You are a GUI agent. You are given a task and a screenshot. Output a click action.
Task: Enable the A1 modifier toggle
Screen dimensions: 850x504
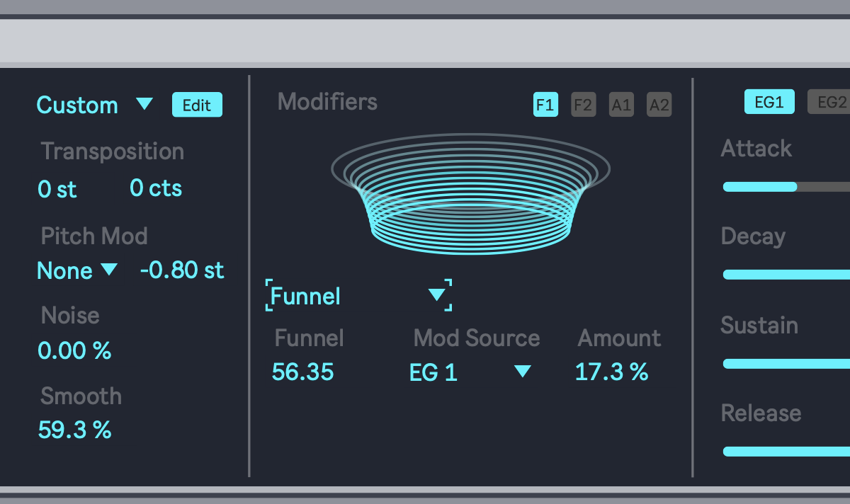(x=621, y=105)
